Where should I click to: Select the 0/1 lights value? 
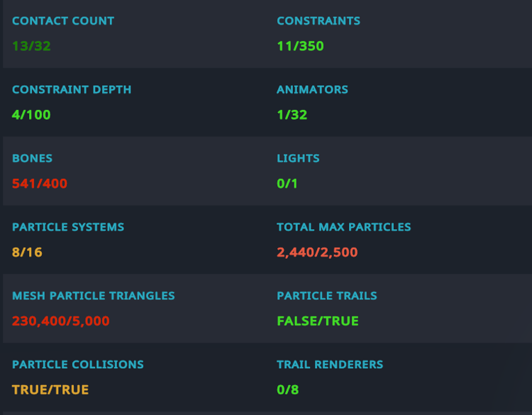pyautogui.click(x=288, y=184)
